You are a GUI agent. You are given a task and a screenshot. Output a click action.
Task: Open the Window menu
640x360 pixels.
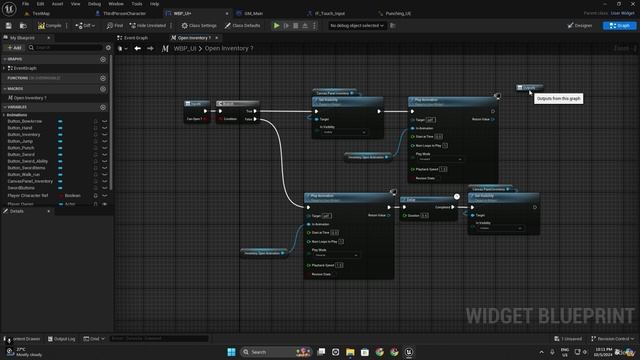click(x=116, y=4)
